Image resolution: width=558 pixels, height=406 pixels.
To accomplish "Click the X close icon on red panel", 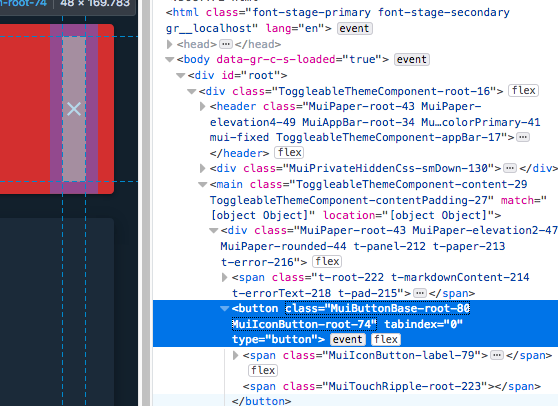I will pyautogui.click(x=74, y=109).
